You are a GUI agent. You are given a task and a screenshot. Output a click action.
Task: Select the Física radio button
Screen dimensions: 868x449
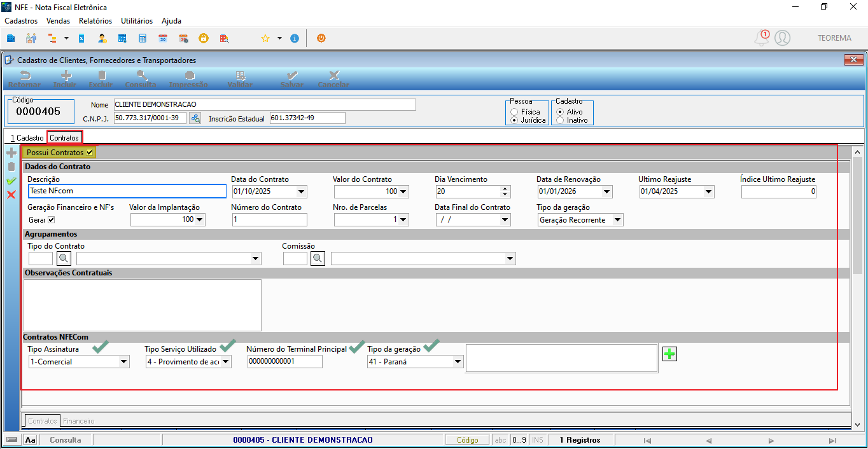click(514, 112)
